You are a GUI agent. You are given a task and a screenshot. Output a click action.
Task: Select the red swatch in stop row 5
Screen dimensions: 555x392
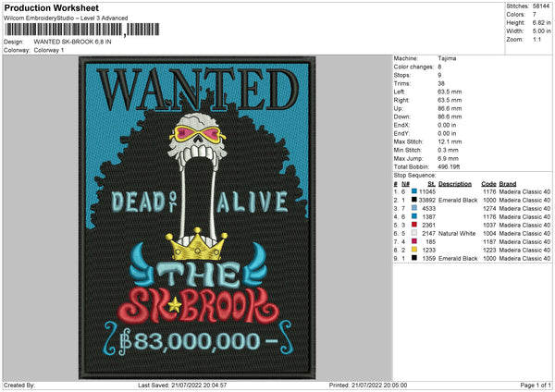414,225
